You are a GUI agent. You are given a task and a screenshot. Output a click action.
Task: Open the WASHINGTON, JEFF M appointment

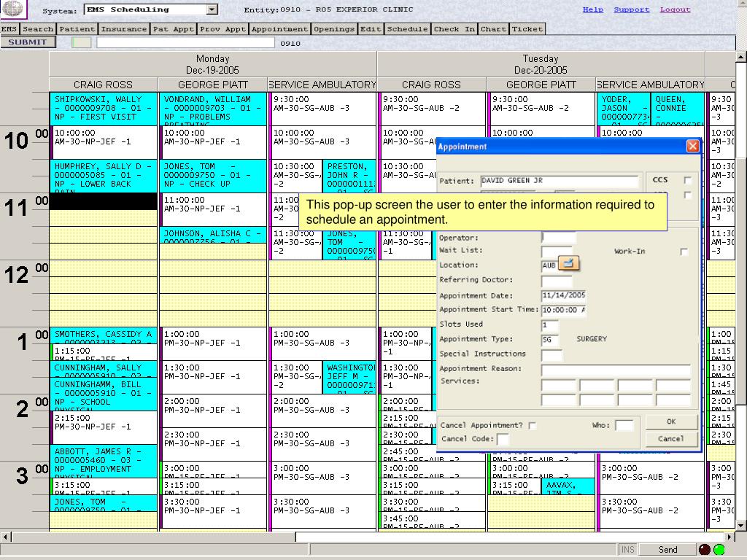coord(349,377)
